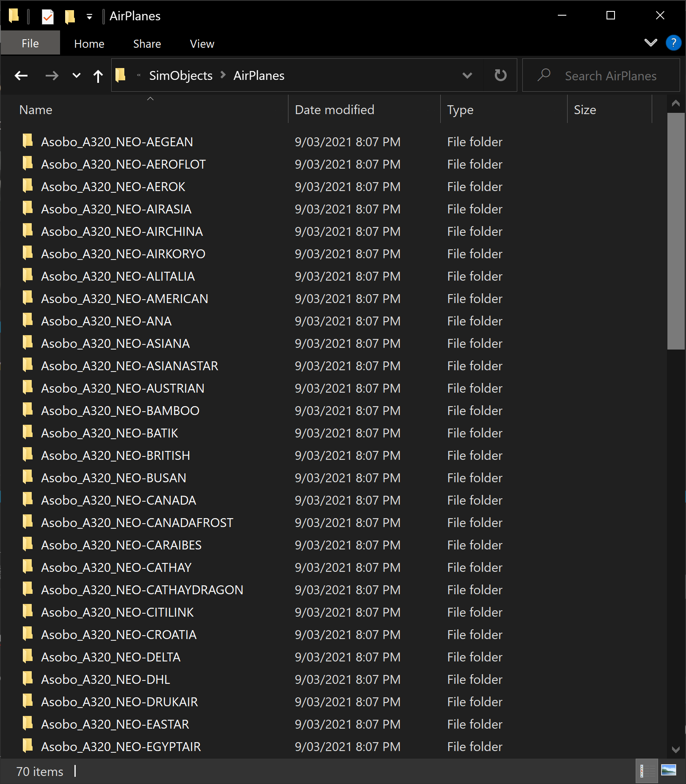Open the File menu

(30, 44)
